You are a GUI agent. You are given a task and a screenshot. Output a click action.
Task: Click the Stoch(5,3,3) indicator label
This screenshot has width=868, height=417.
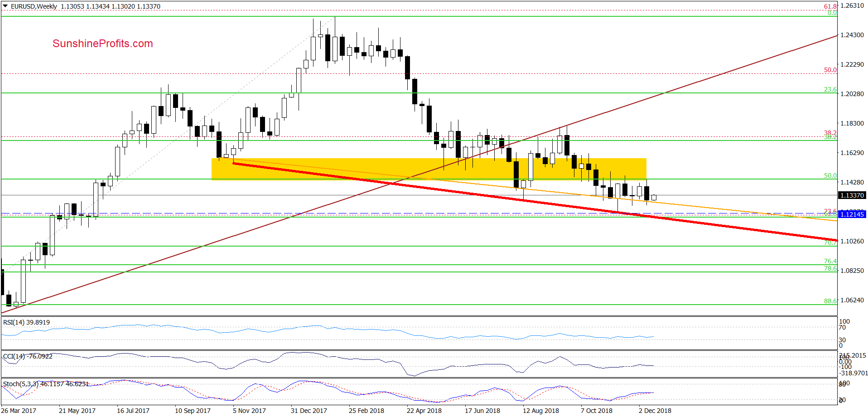pyautogui.click(x=46, y=384)
